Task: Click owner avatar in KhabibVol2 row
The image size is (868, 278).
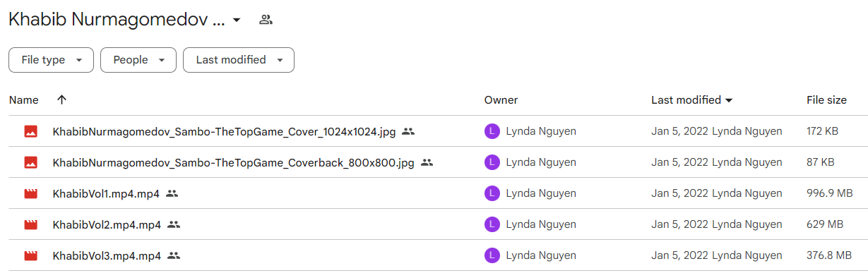Action: pyautogui.click(x=492, y=224)
